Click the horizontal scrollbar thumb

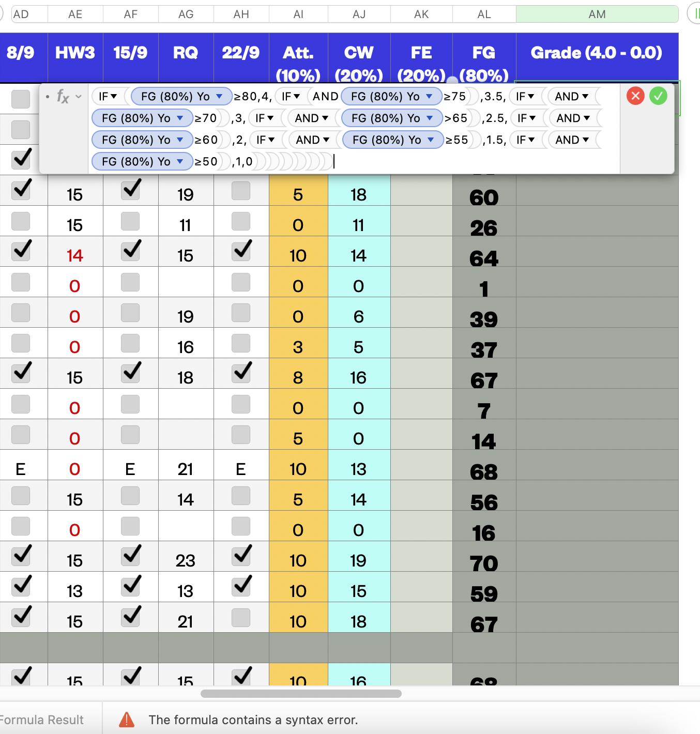pyautogui.click(x=301, y=694)
